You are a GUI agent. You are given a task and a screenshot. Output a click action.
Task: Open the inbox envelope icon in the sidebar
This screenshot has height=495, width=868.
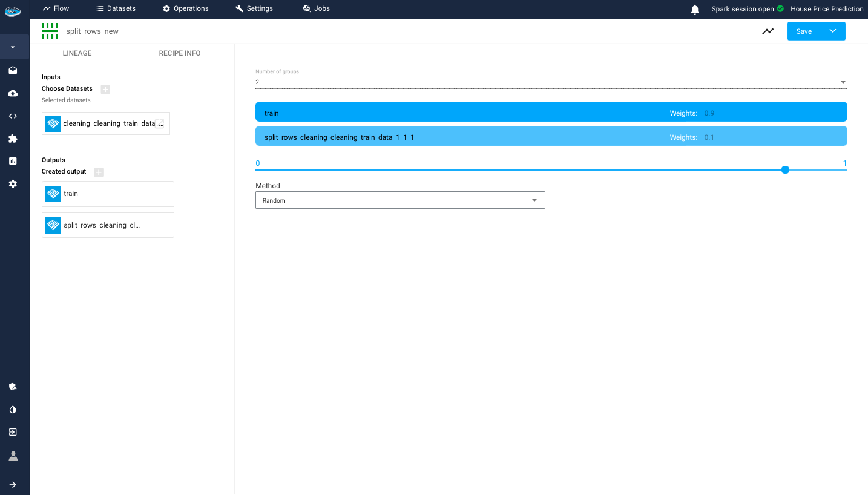(13, 70)
